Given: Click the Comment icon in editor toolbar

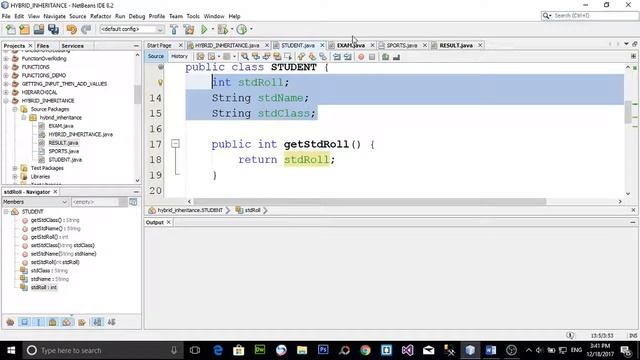Looking at the screenshot, I should [385, 57].
